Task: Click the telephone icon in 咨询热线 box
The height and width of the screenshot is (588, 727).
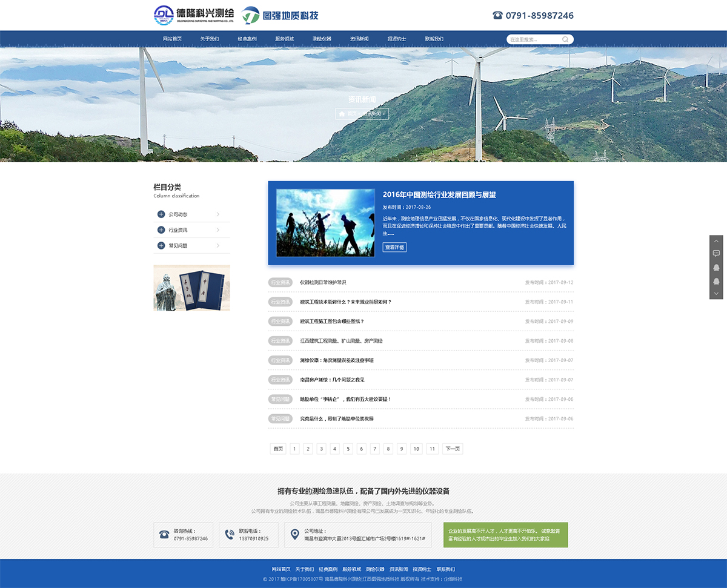Action: 164,534
